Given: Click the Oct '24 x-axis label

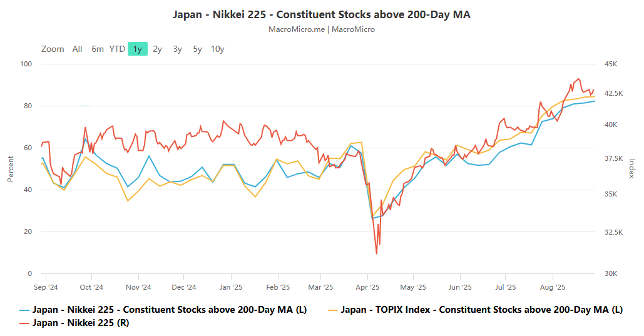Looking at the screenshot, I should coord(91,288).
